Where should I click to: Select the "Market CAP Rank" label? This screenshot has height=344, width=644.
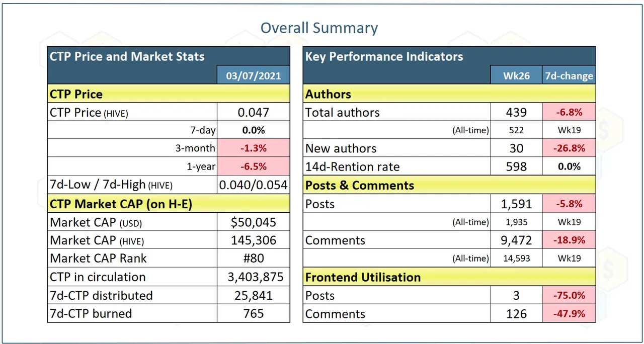[x=98, y=259]
